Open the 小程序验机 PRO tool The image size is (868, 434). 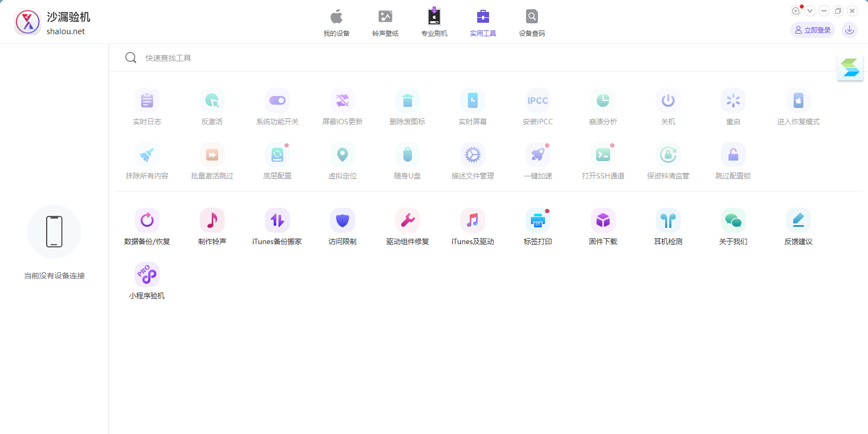point(147,275)
